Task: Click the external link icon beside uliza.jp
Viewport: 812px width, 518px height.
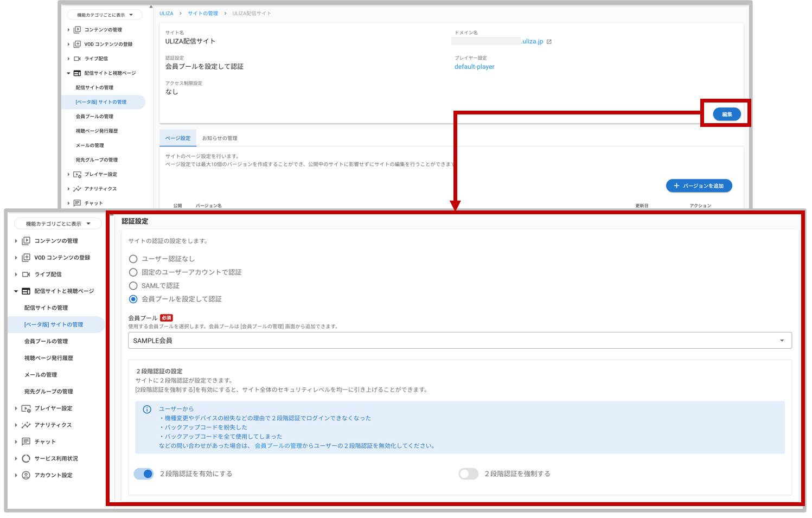Action: coord(549,42)
